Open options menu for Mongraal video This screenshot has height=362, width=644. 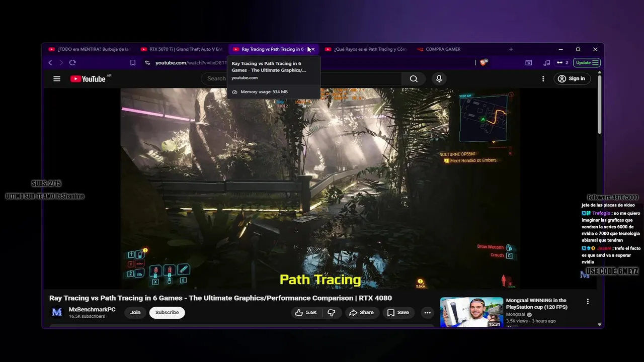pyautogui.click(x=588, y=302)
